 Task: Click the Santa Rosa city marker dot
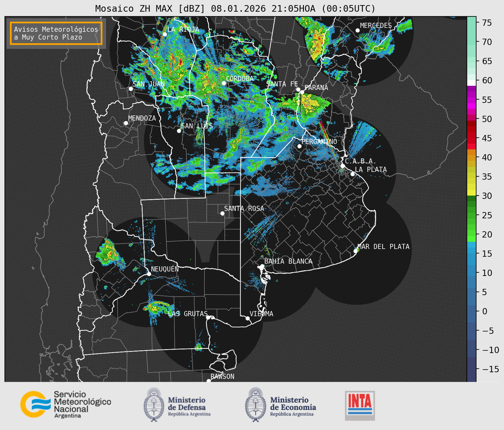click(222, 213)
